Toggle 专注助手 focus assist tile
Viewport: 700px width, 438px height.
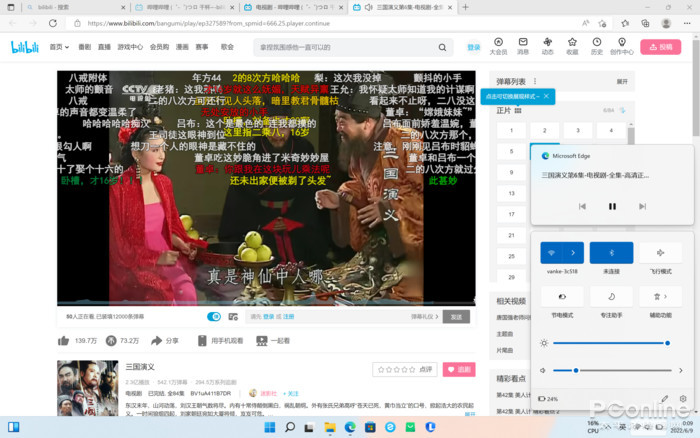611,296
